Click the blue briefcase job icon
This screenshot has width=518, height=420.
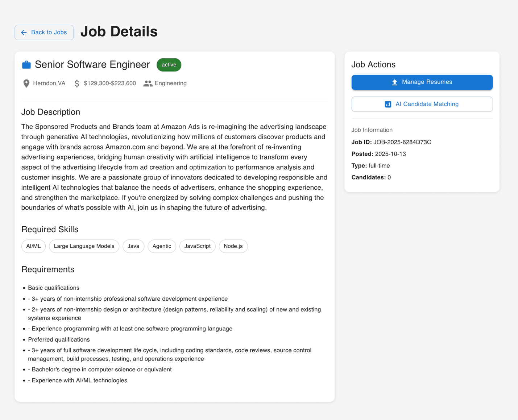pos(26,65)
